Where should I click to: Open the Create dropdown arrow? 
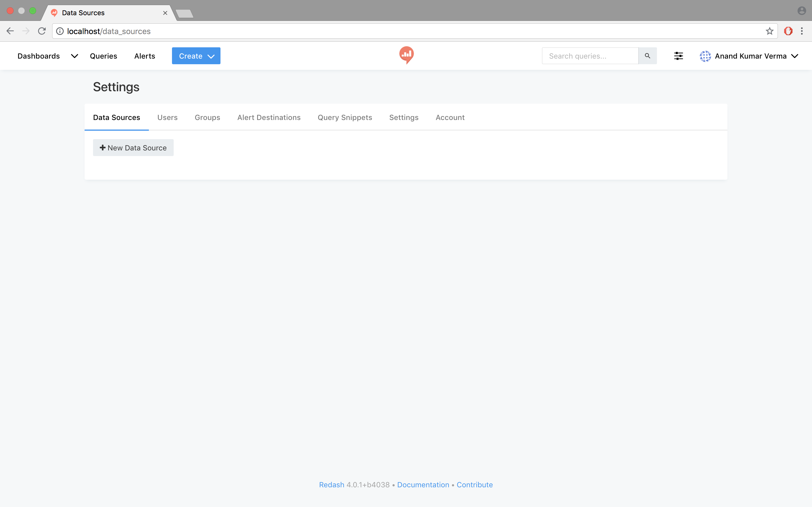click(x=211, y=56)
